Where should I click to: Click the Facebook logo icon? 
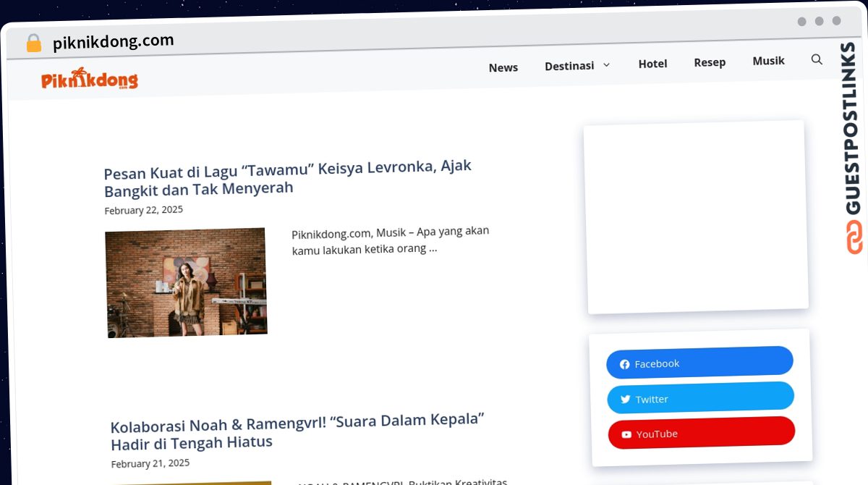(x=625, y=364)
